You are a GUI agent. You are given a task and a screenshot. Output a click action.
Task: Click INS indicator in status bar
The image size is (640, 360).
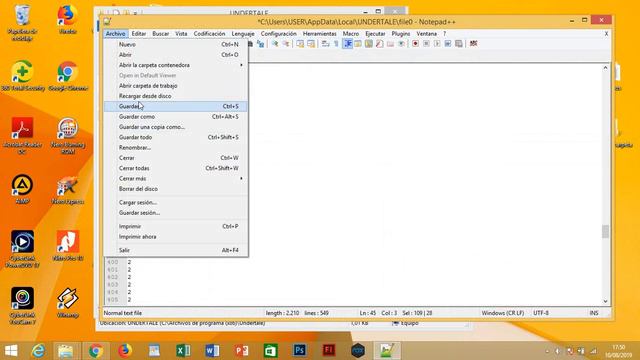point(594,313)
